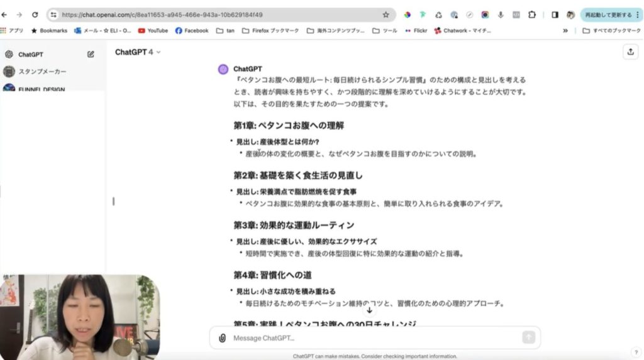Click text 見出し: 産後体型とは何か?
This screenshot has height=360, width=644.
[x=277, y=141]
